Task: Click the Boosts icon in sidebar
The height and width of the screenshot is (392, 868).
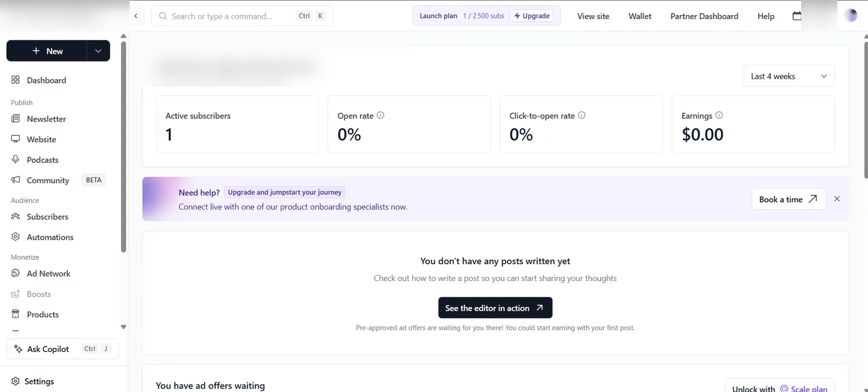Action: tap(16, 294)
